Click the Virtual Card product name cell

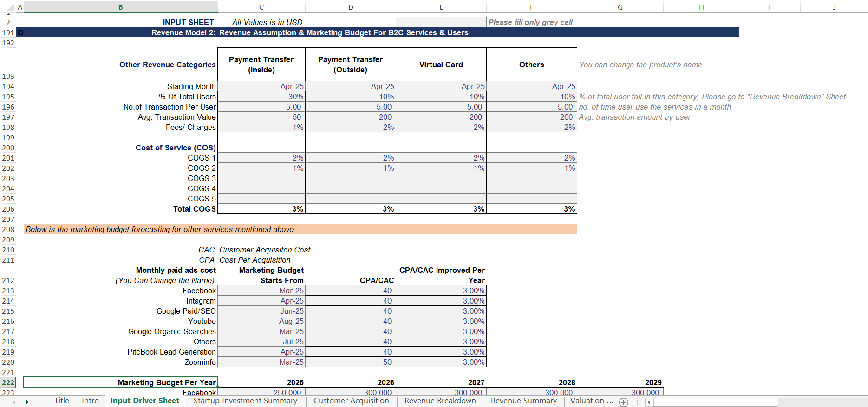441,65
